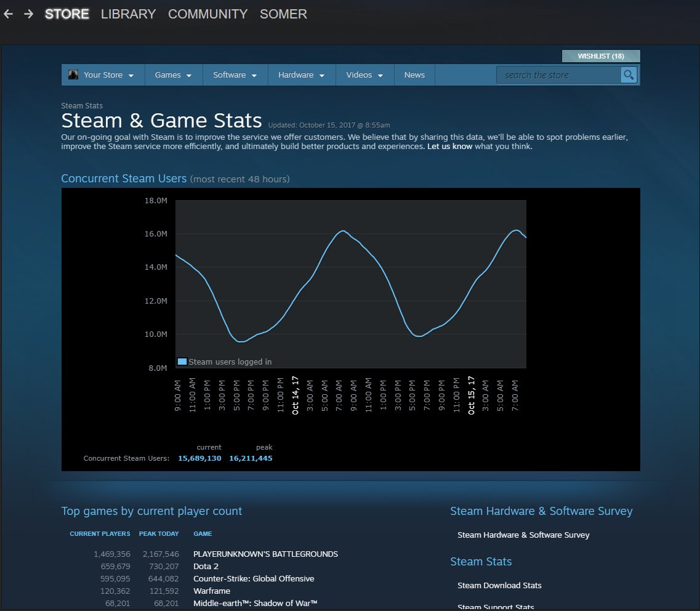Open the SOMER profile tab
700x611 pixels.
283,14
